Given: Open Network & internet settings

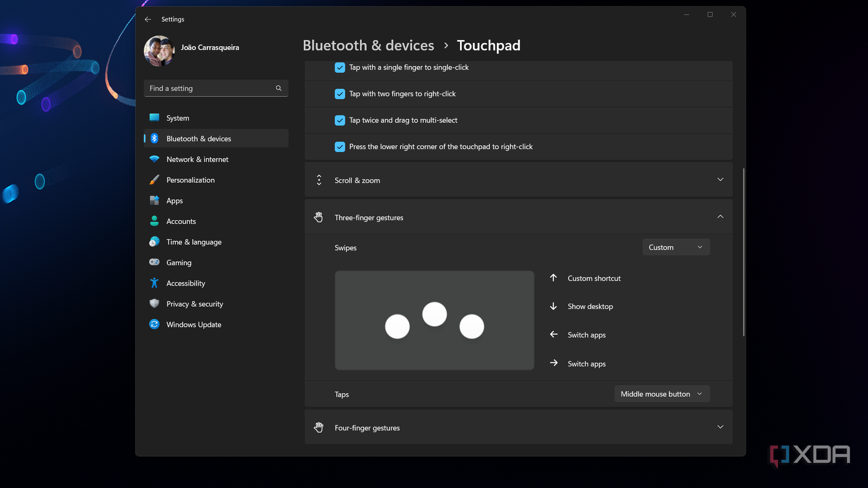Looking at the screenshot, I should coord(197,159).
